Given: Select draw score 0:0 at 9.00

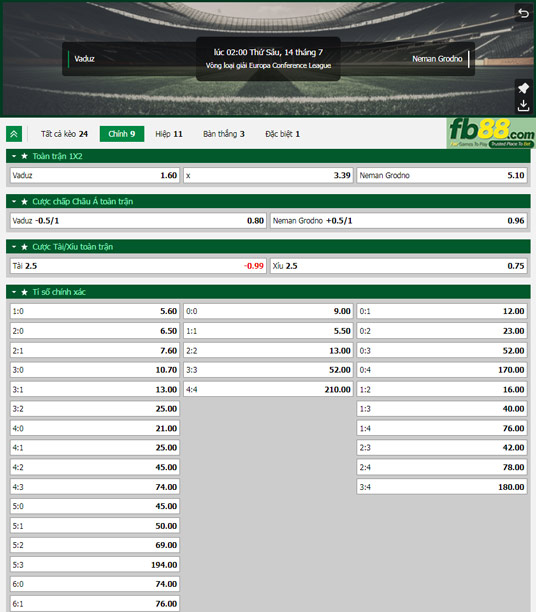Looking at the screenshot, I should click(268, 311).
